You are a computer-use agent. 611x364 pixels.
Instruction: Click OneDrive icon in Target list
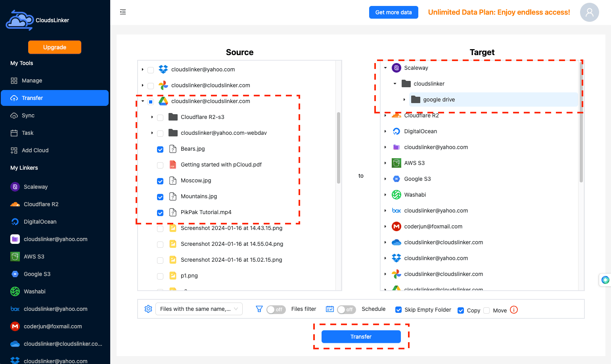point(396,242)
